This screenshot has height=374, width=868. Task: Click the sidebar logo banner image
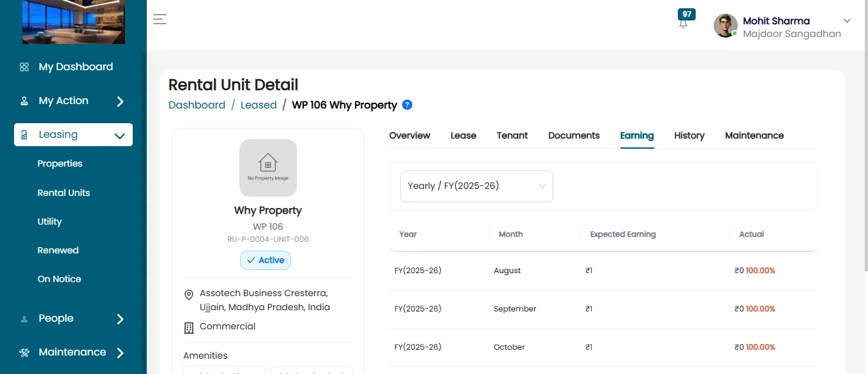(x=73, y=22)
